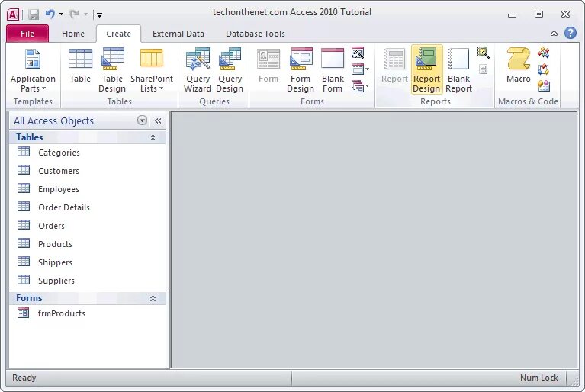Collapse the navigation pane shutter bar
The height and width of the screenshot is (392, 585).
(x=158, y=120)
